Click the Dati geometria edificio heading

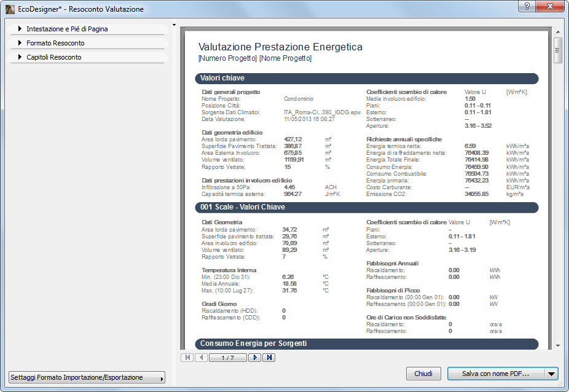click(x=232, y=133)
